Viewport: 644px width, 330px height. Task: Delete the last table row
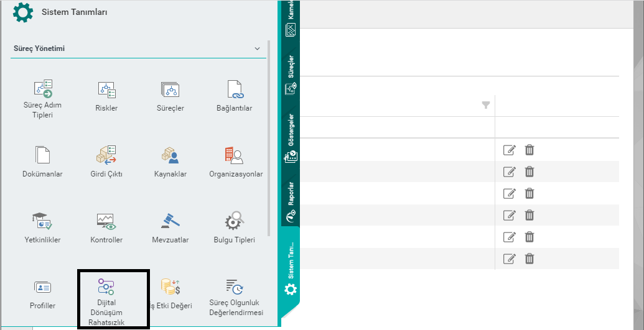530,259
